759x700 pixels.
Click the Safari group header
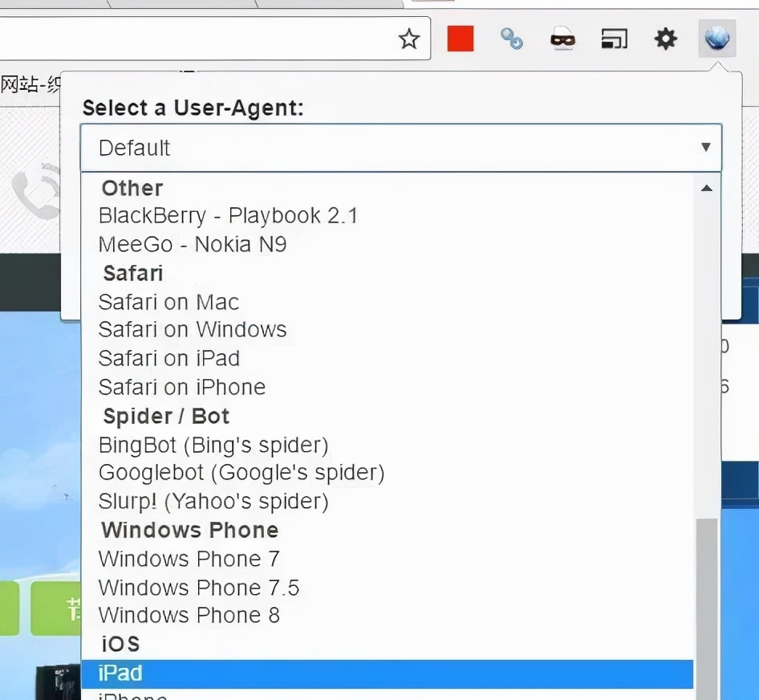click(132, 274)
